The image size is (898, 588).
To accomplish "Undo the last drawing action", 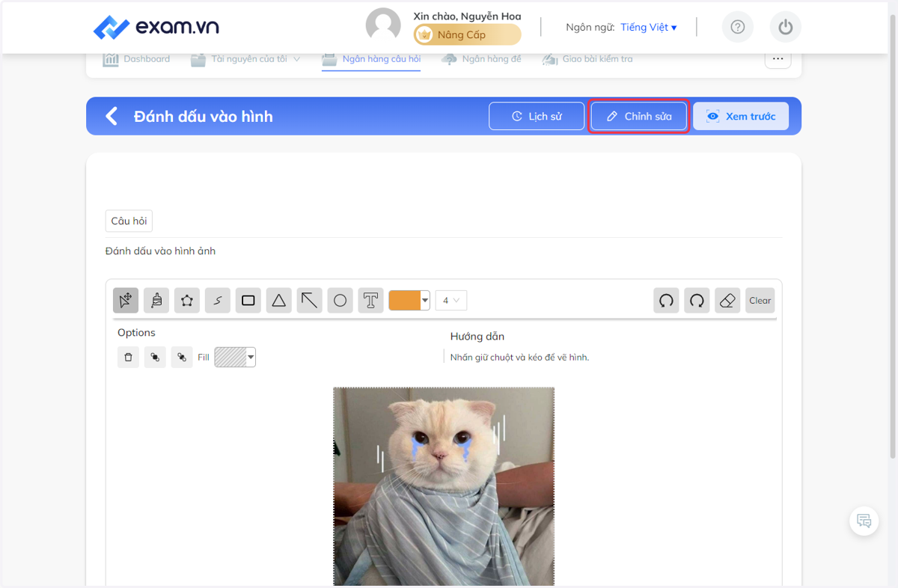I will pos(666,300).
